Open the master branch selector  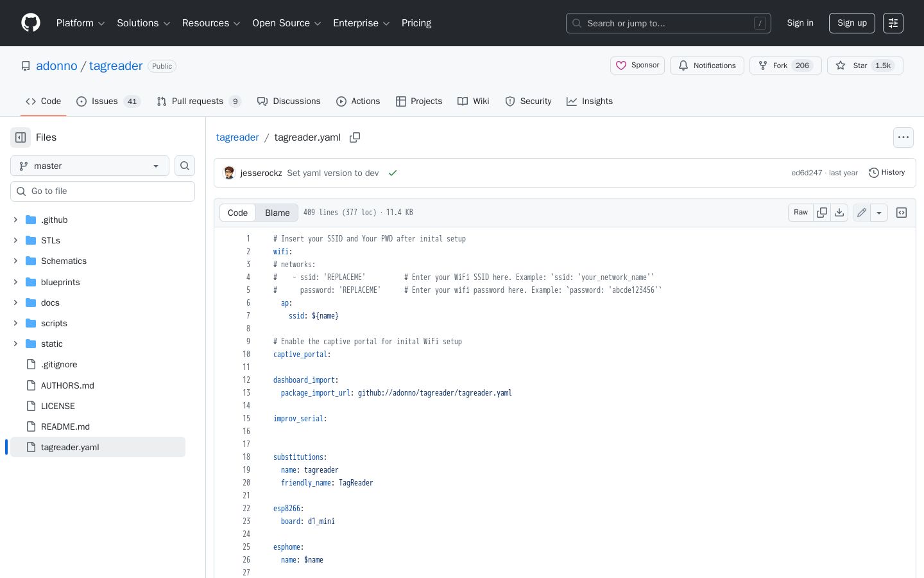[90, 166]
